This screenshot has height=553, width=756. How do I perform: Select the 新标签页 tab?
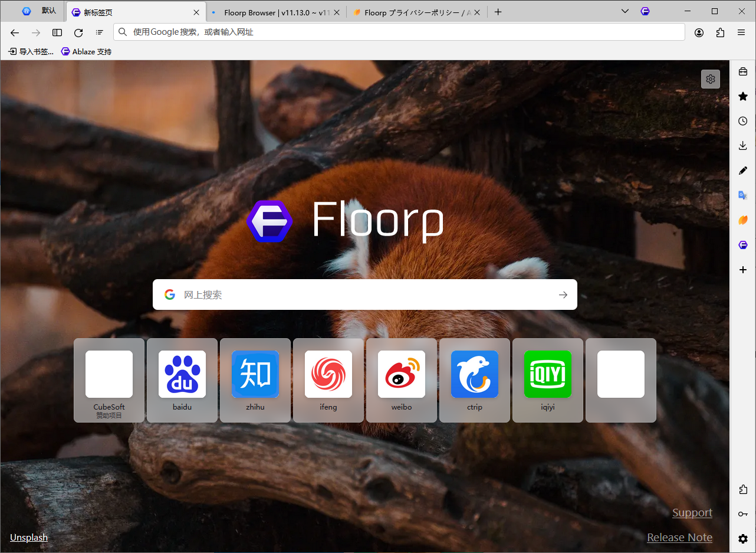[136, 12]
